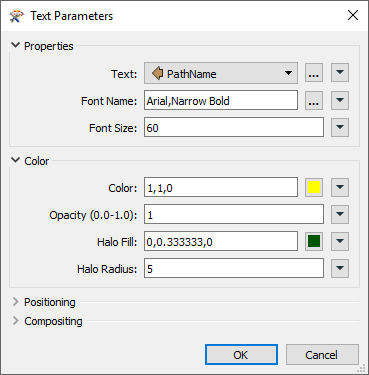The image size is (369, 375).
Task: Open the arrow menu beside Font Size
Action: point(340,127)
